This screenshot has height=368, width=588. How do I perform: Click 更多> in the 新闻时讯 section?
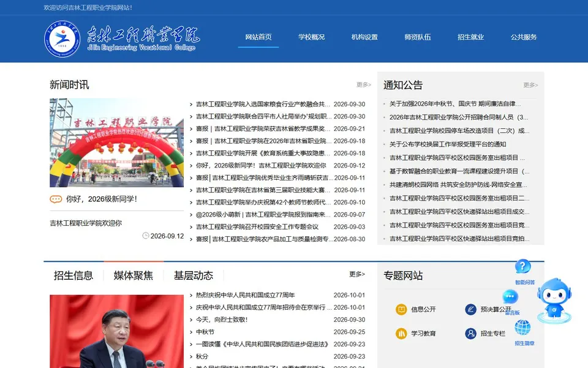[x=363, y=85]
